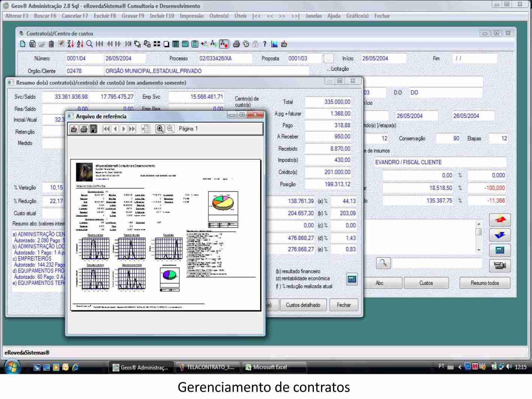This screenshot has width=532, height=399.
Task: Go to last page of the report preview
Action: point(132,129)
